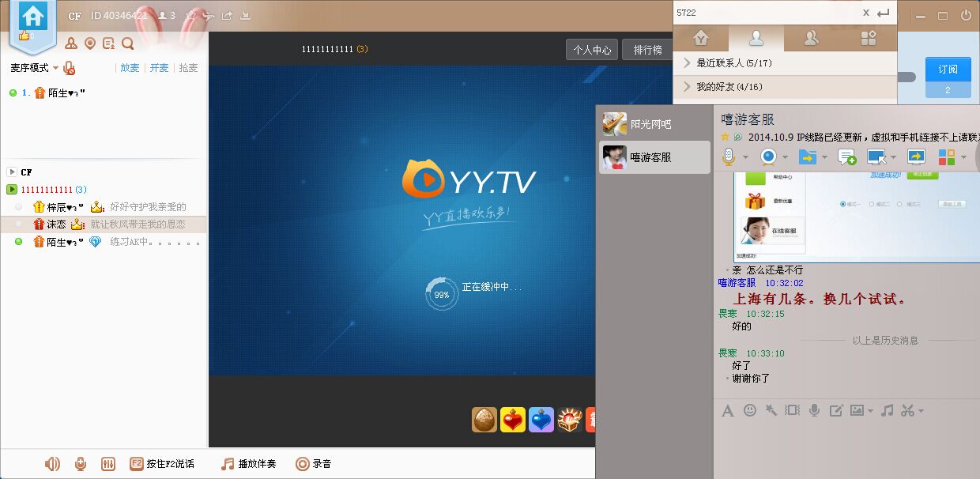Click the channel search magnifier icon

127,43
